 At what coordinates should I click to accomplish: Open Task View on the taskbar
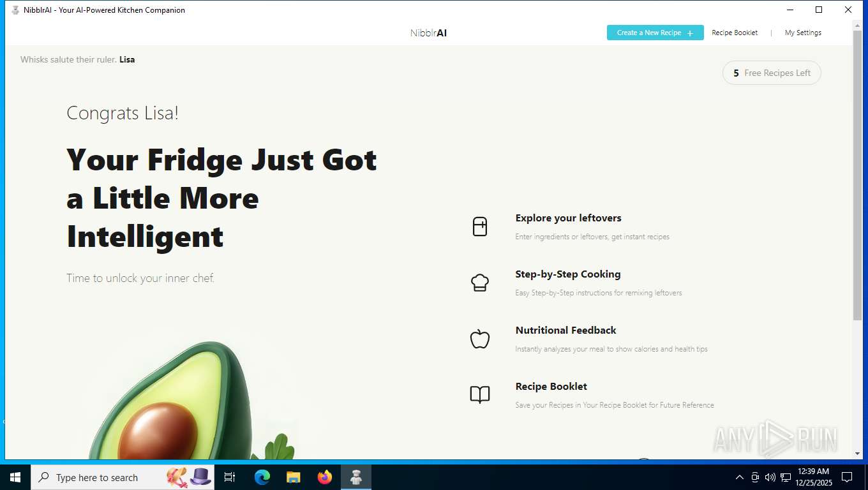point(230,477)
